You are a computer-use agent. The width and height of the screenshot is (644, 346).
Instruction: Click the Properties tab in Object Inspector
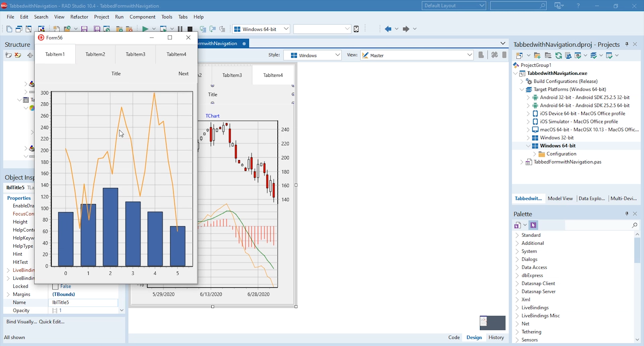[19, 198]
